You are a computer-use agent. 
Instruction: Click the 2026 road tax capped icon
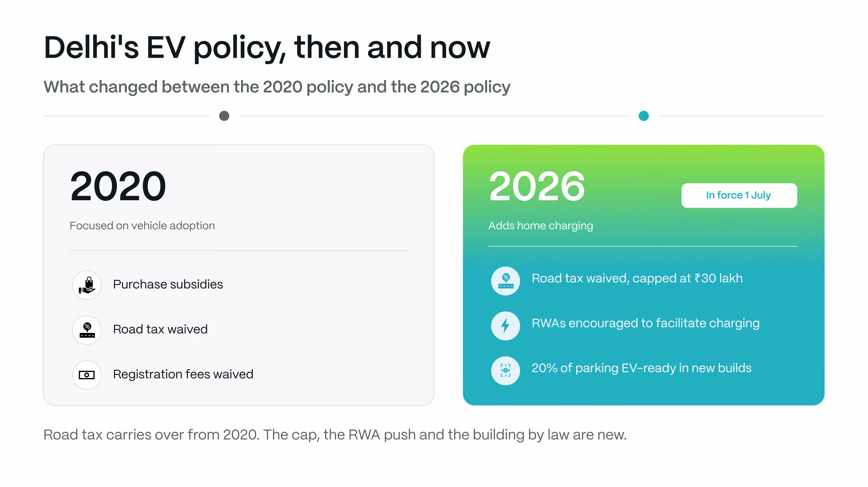pos(505,281)
